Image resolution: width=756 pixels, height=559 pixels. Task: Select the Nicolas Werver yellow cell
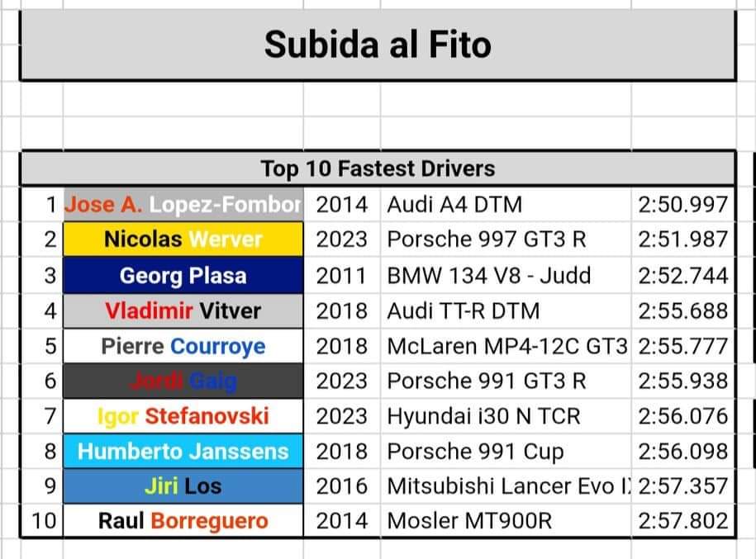[183, 240]
